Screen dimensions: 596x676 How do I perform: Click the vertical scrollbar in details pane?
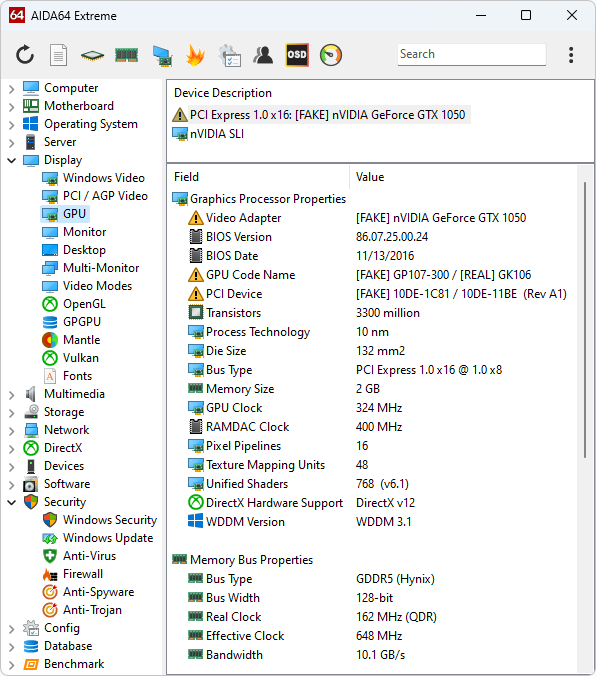point(585,319)
